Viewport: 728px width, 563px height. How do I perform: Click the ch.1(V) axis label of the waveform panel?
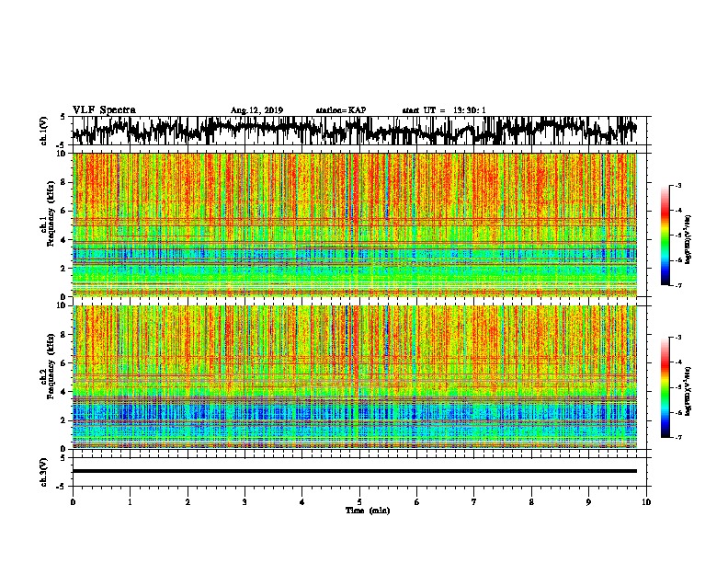pyautogui.click(x=44, y=131)
